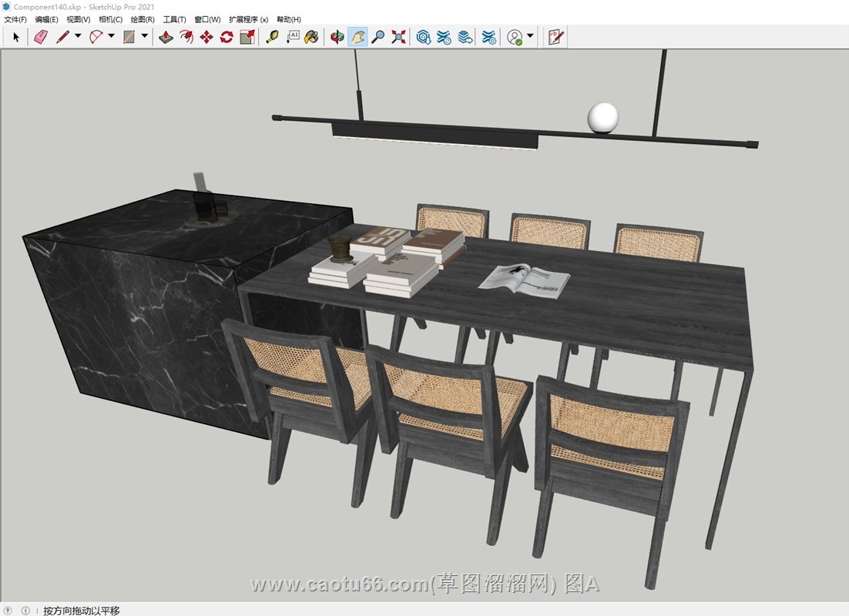Choose the red Move tool
The height and width of the screenshot is (616, 849).
tap(206, 36)
